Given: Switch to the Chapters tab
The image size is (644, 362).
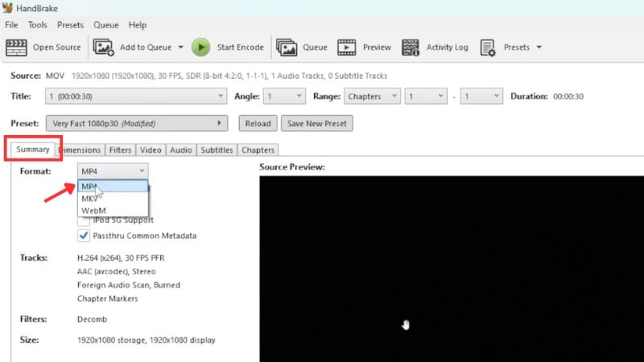Looking at the screenshot, I should [258, 150].
